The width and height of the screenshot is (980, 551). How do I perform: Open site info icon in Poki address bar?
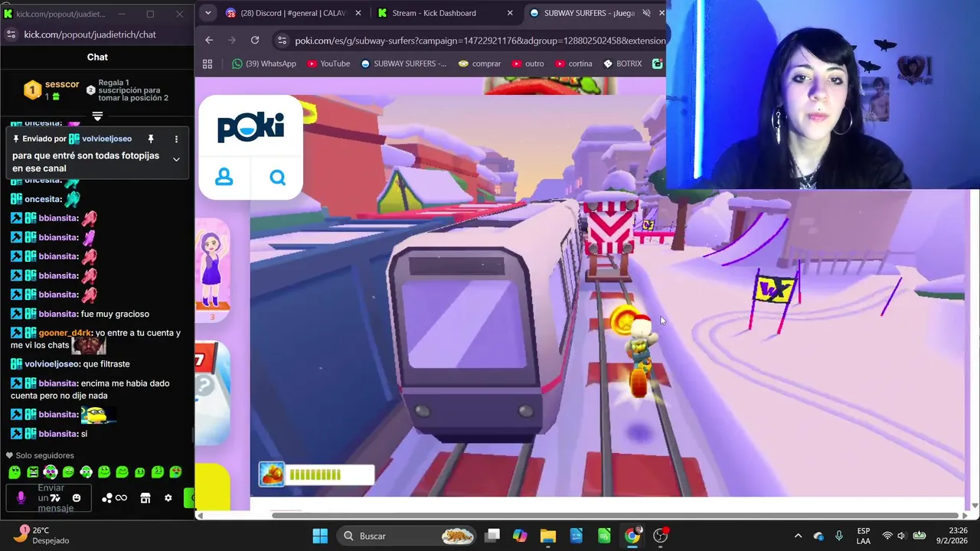[x=282, y=41]
